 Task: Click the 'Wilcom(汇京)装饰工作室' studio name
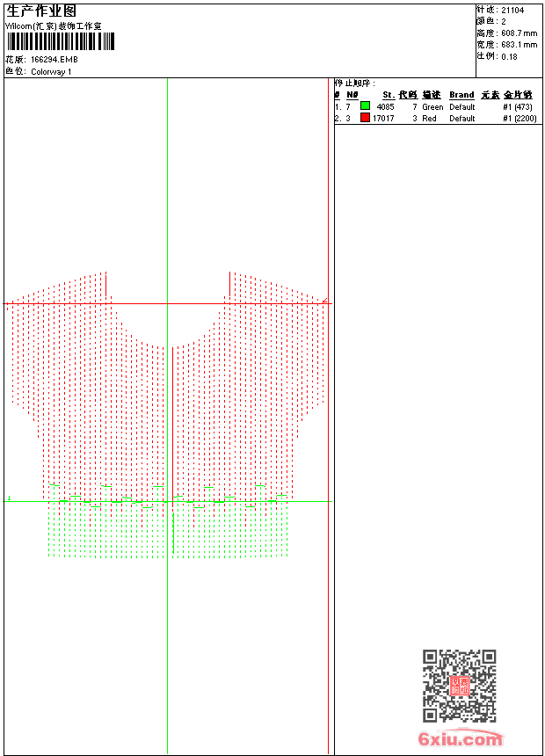[54, 26]
